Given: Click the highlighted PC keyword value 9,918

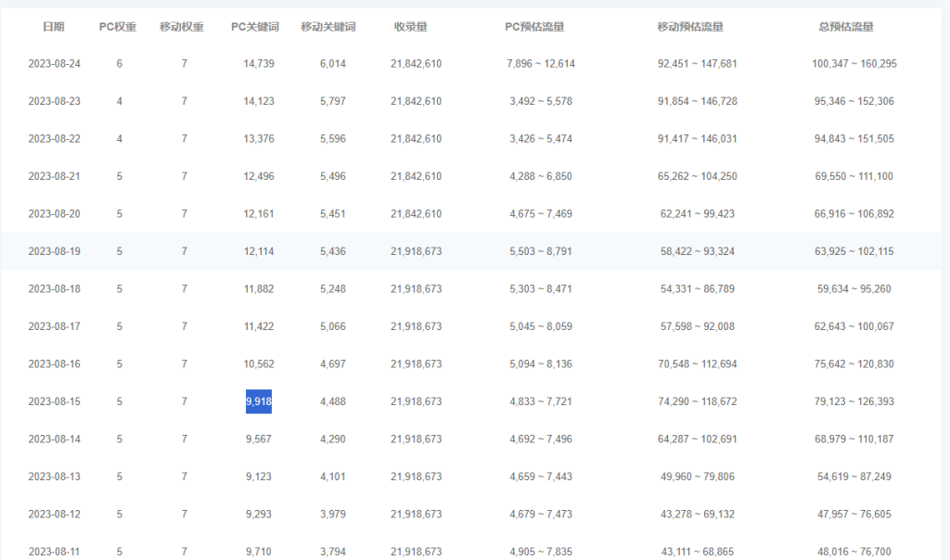Looking at the screenshot, I should [x=259, y=401].
